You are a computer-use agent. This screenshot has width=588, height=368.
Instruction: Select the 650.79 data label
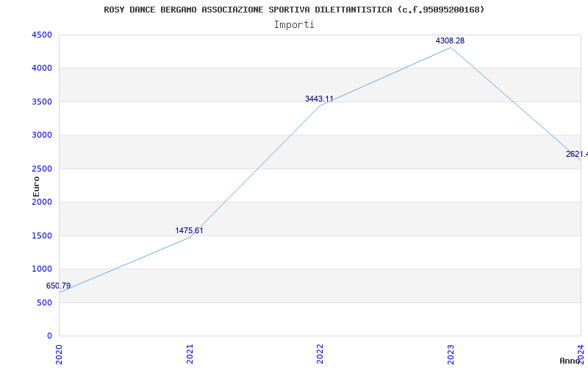click(58, 286)
